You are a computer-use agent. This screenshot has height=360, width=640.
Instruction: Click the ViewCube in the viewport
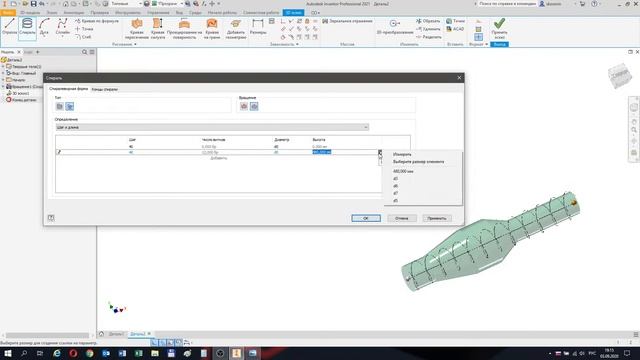pyautogui.click(x=620, y=75)
